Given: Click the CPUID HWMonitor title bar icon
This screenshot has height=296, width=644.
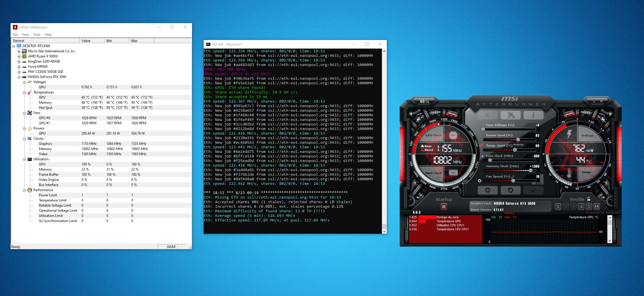Looking at the screenshot, I should point(15,27).
